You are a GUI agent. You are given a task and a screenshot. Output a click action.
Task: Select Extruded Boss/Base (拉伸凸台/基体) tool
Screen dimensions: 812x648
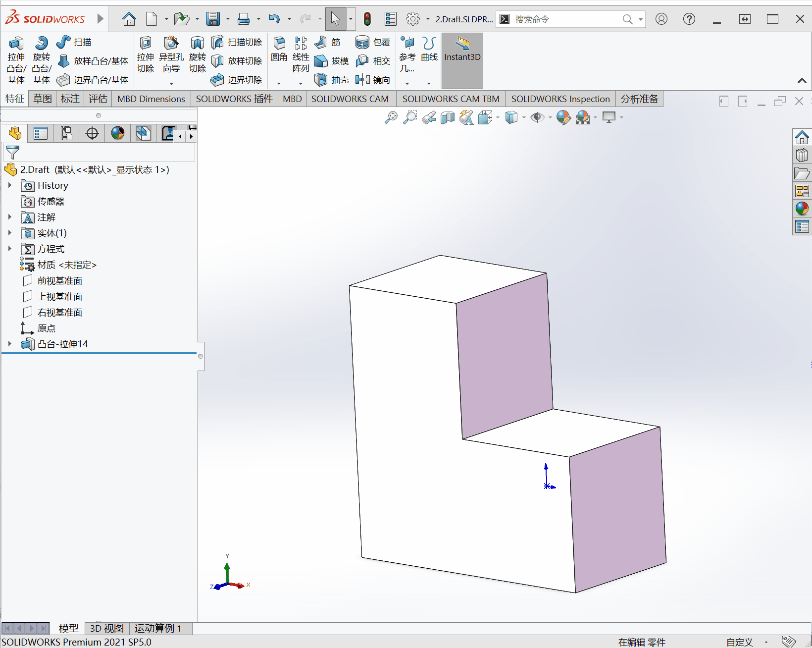(16, 60)
